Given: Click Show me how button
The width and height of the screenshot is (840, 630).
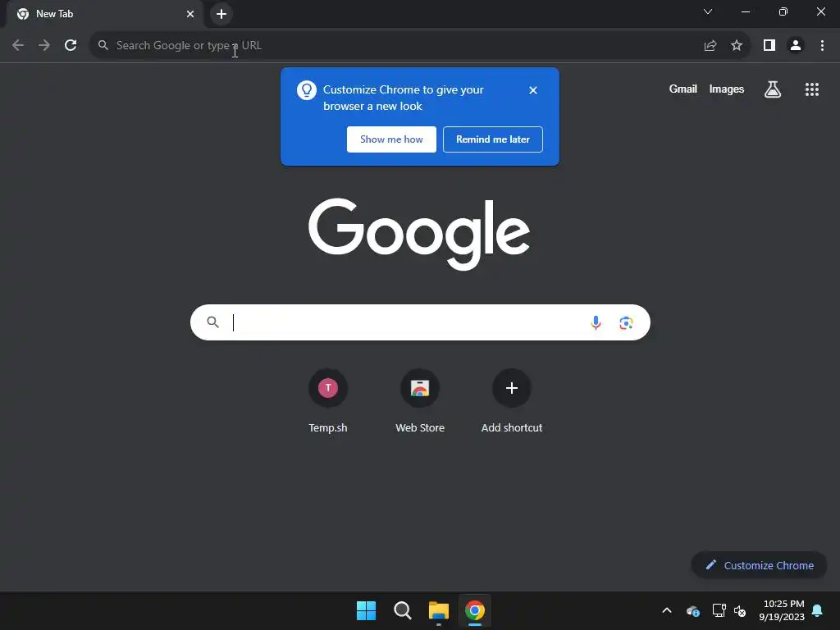Looking at the screenshot, I should tap(391, 139).
